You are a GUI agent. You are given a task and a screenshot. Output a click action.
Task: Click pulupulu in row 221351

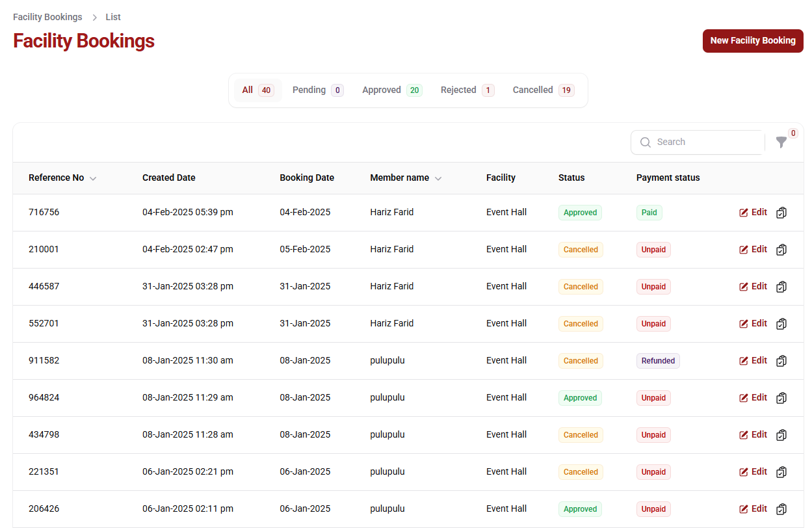click(387, 471)
